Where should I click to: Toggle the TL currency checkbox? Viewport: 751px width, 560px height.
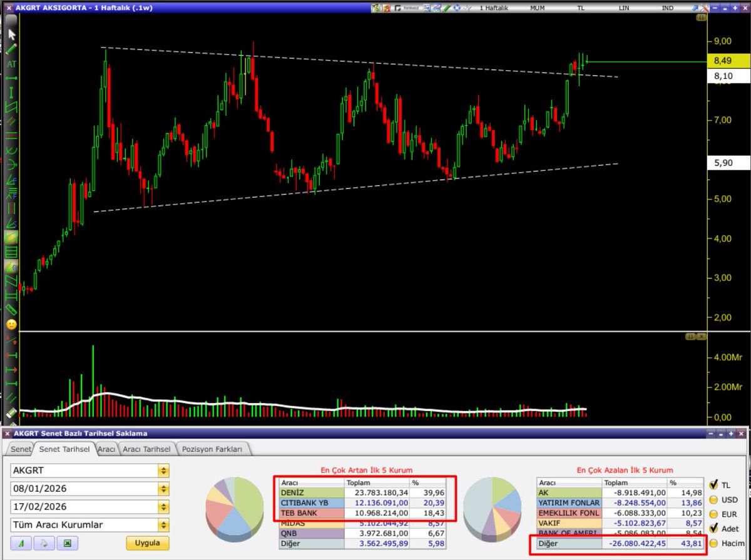click(714, 484)
